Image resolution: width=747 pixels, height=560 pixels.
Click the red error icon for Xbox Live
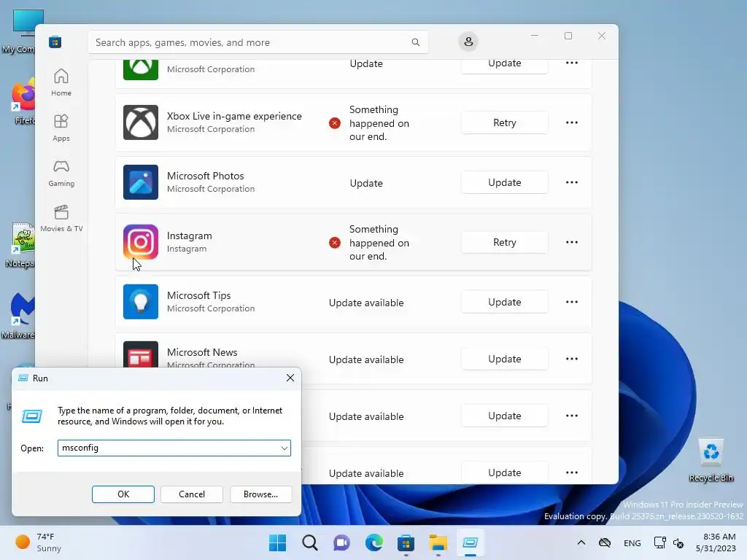(x=335, y=123)
